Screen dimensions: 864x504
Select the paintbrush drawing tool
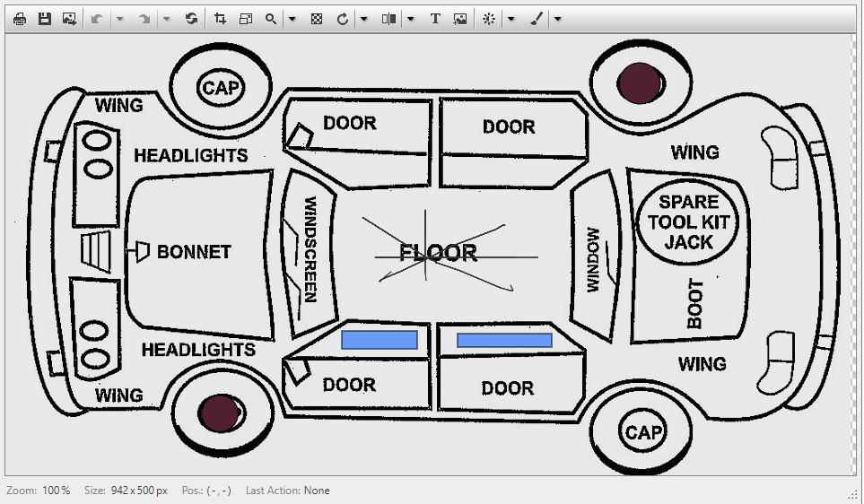[536, 19]
